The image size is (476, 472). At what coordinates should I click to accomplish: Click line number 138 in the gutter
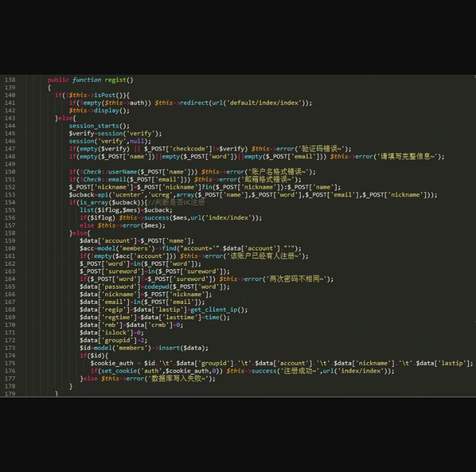coord(10,80)
